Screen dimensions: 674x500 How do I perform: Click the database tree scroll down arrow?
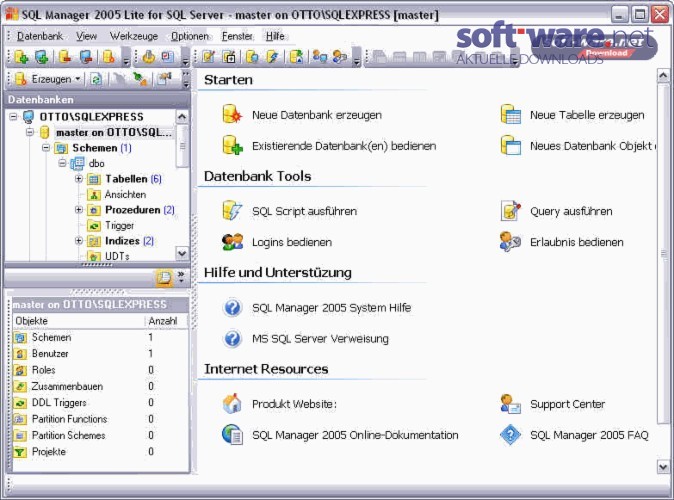point(182,253)
